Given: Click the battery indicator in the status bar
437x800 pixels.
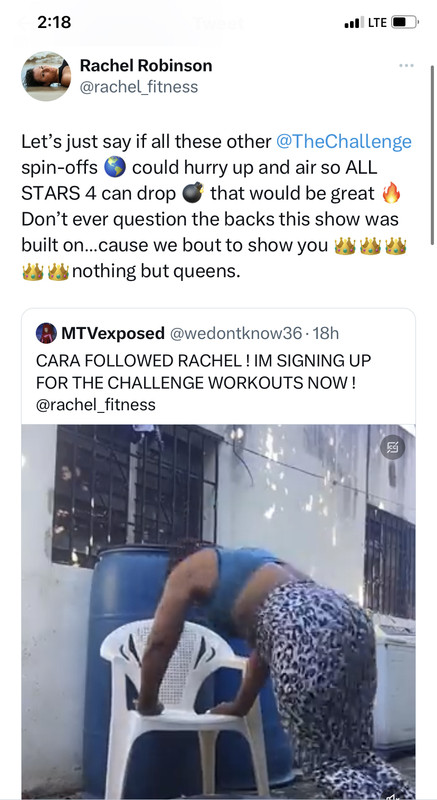Looking at the screenshot, I should (x=405, y=22).
